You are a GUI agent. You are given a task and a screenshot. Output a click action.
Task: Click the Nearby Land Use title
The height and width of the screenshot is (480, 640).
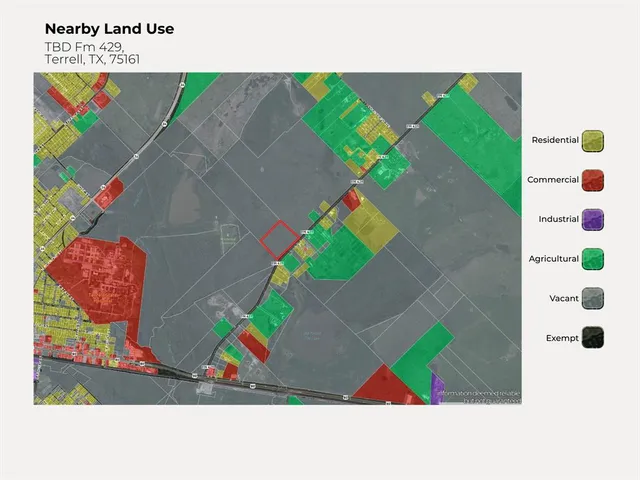coord(109,29)
